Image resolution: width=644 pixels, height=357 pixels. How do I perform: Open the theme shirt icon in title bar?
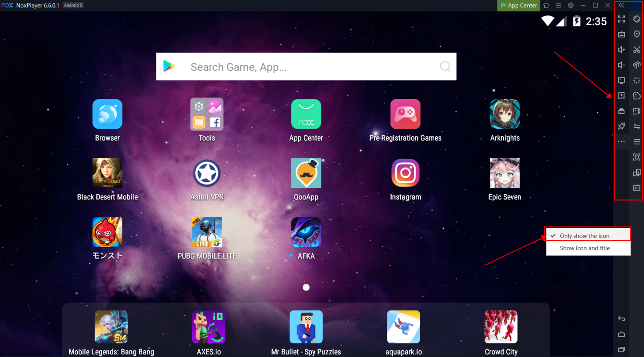coord(546,6)
